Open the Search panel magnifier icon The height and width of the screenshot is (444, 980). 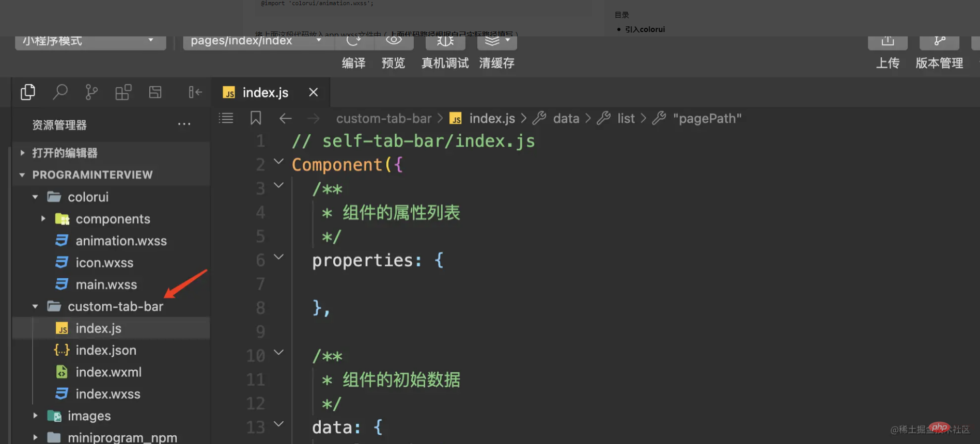click(60, 92)
